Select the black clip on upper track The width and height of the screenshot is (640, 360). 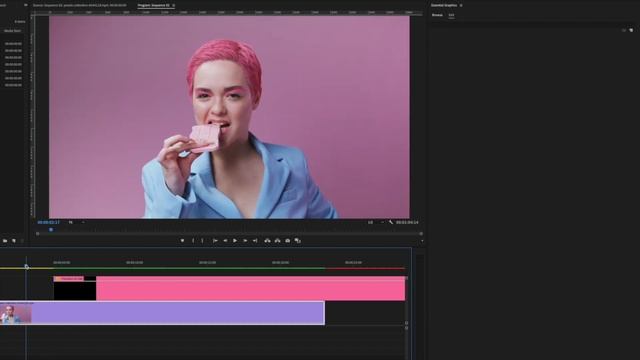tap(75, 289)
